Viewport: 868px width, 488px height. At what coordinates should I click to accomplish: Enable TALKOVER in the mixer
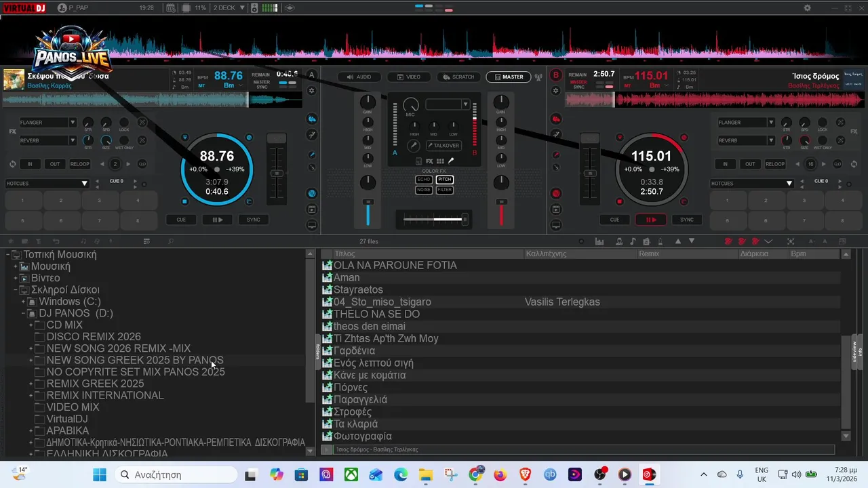[443, 146]
